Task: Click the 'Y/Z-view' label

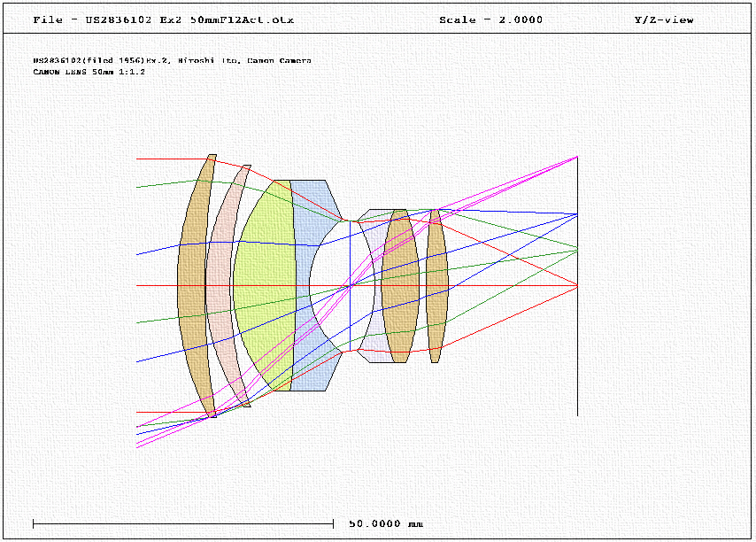Action: coord(664,19)
